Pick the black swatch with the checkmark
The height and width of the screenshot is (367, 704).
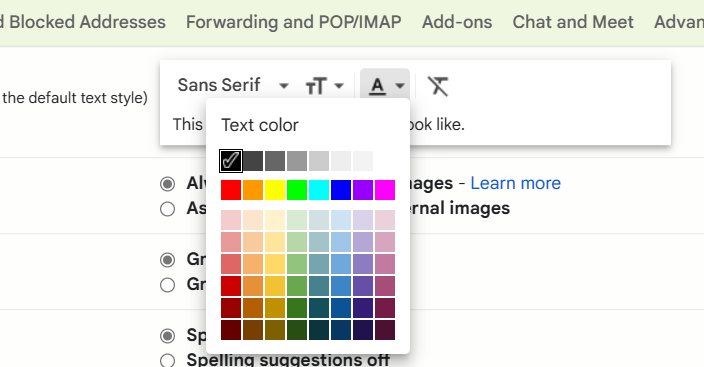point(231,161)
